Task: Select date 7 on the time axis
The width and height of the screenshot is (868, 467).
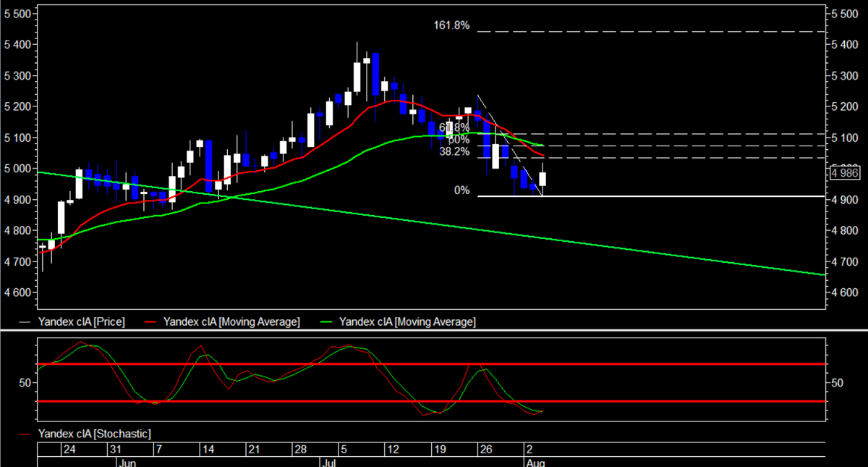Action: tap(158, 450)
